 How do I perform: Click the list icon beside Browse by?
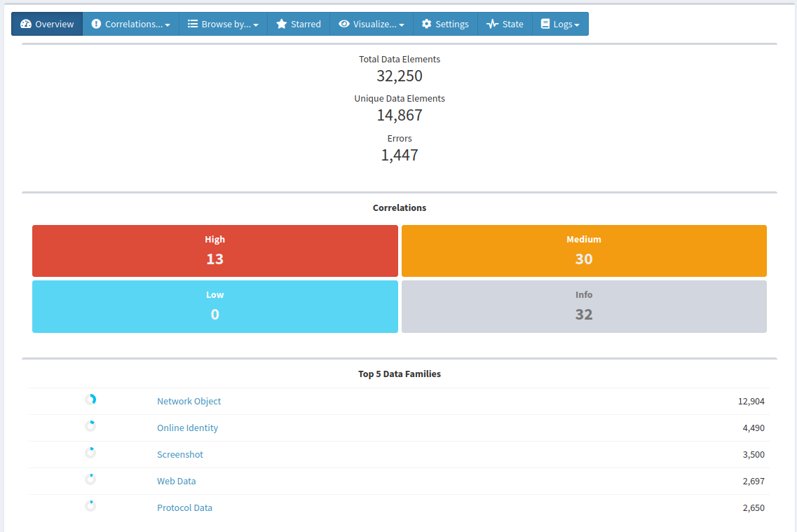193,24
